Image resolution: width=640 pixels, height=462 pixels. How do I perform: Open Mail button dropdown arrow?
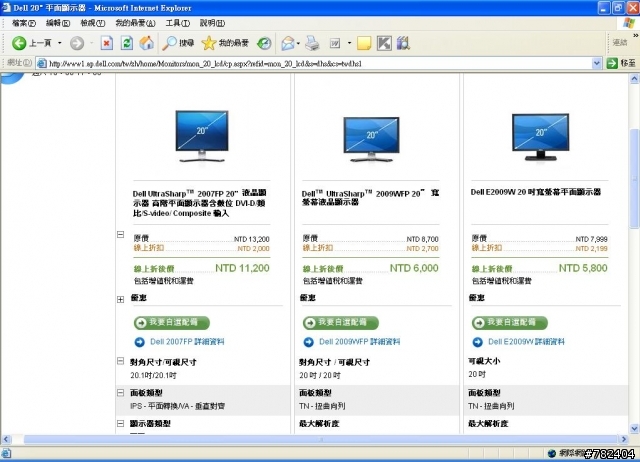click(298, 43)
